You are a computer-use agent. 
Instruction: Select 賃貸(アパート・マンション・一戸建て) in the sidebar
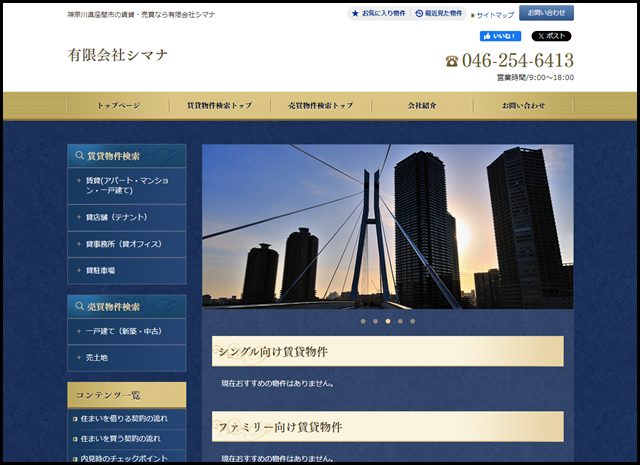click(127, 186)
